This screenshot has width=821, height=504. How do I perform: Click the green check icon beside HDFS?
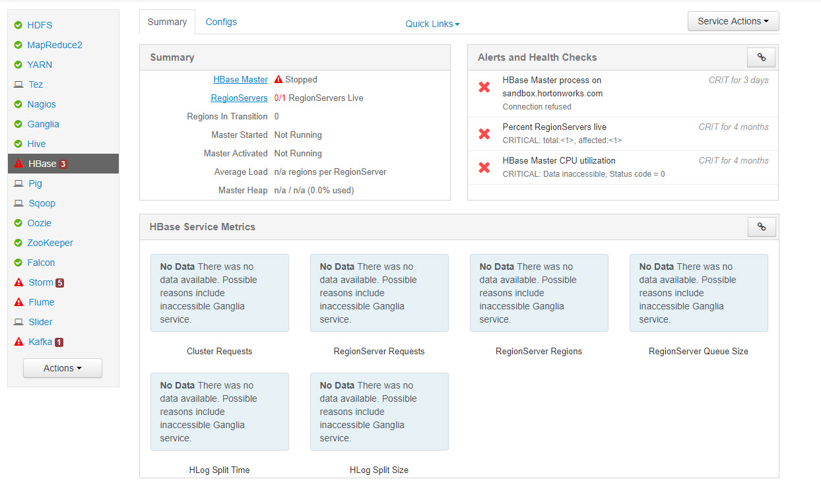(18, 25)
